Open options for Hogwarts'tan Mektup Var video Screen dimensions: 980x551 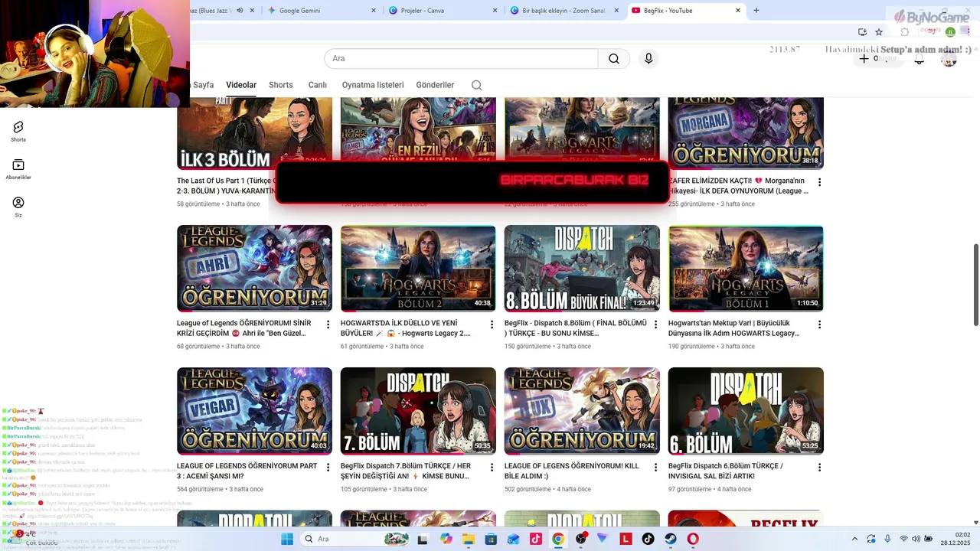[x=819, y=325]
